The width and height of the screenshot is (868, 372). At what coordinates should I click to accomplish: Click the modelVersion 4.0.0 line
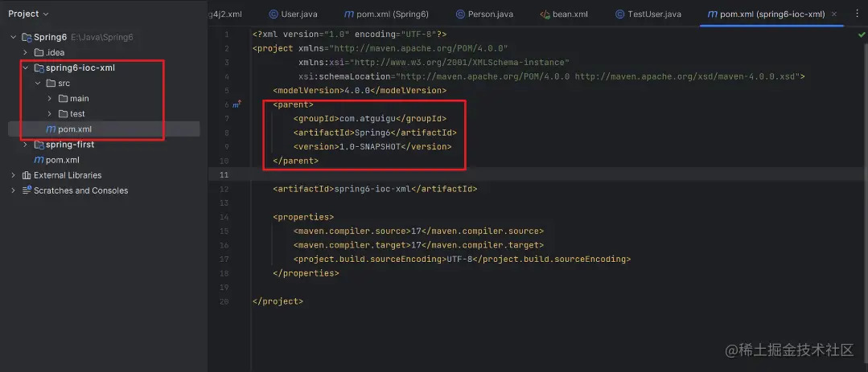[360, 90]
